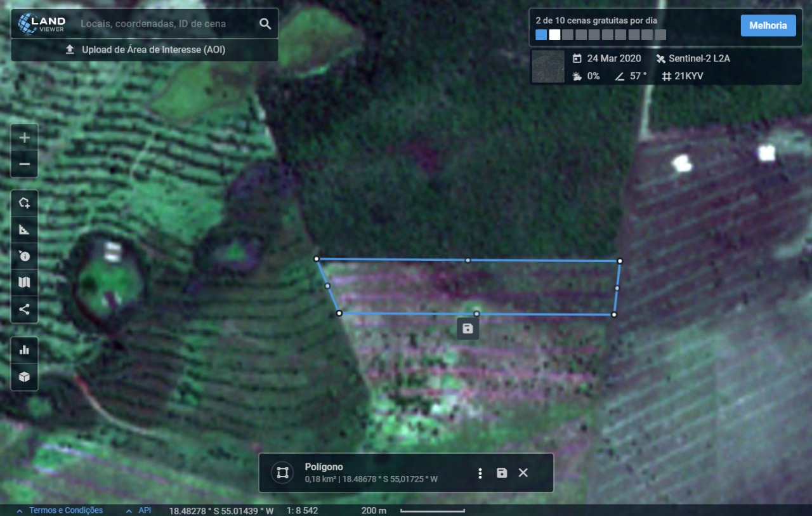Select the draw AOI polygon tool

[25, 203]
